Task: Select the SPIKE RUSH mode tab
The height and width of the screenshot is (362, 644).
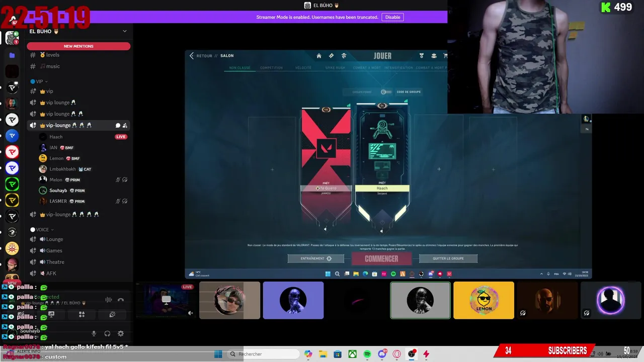Action: point(335,68)
